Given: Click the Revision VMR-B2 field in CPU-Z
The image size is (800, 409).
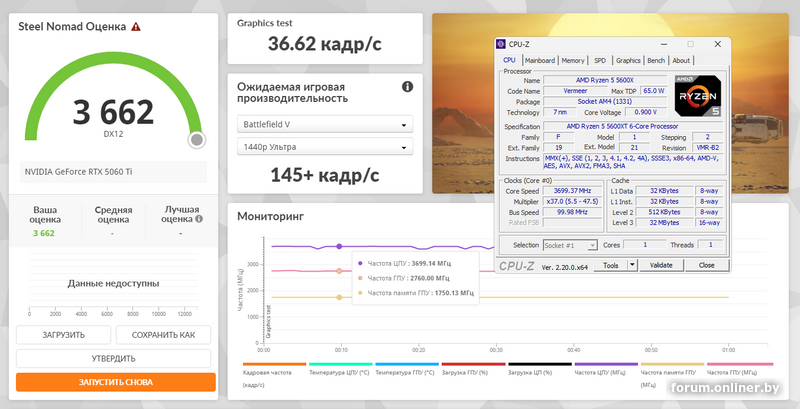Looking at the screenshot, I should (x=707, y=148).
